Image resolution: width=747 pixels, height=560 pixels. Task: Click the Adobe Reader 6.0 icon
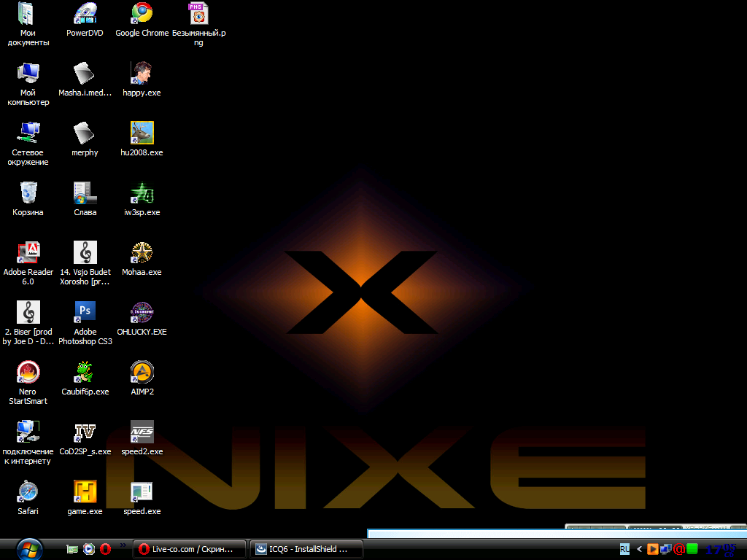(28, 252)
